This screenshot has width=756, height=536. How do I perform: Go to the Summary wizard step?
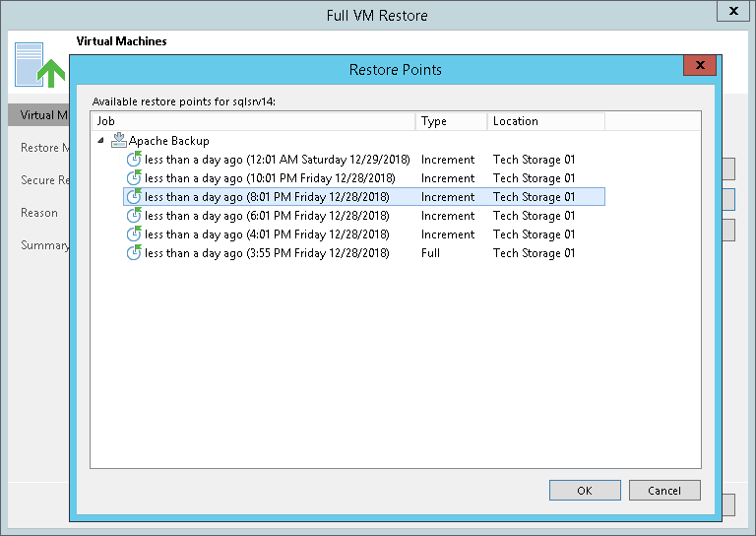tap(45, 245)
